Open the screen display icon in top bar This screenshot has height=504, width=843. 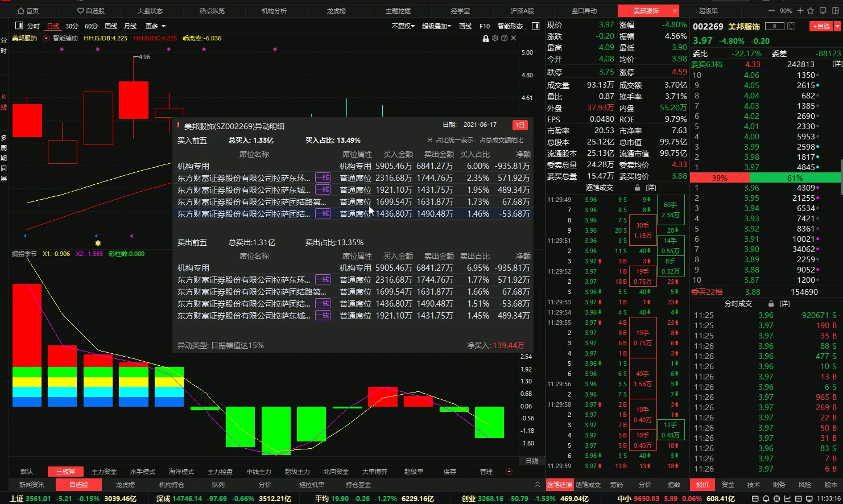point(823,10)
